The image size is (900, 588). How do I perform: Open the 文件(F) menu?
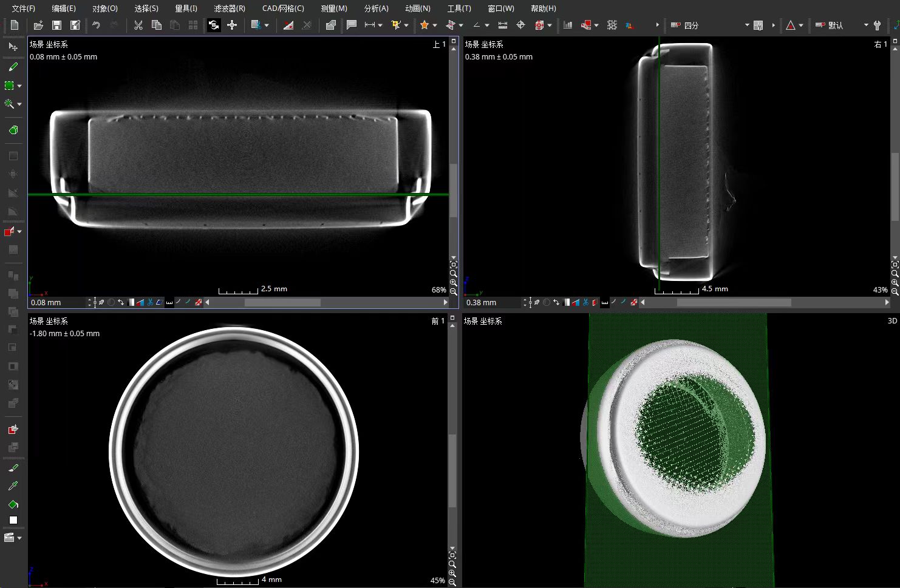coord(24,8)
